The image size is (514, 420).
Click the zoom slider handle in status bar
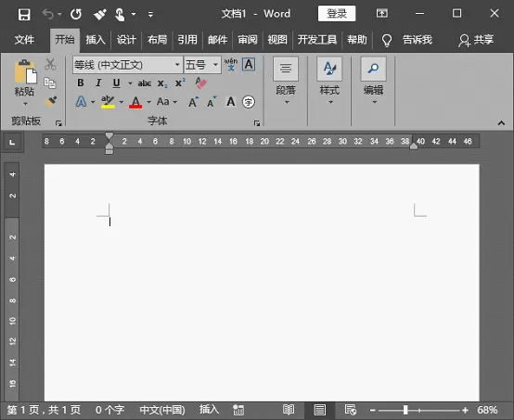(x=405, y=410)
